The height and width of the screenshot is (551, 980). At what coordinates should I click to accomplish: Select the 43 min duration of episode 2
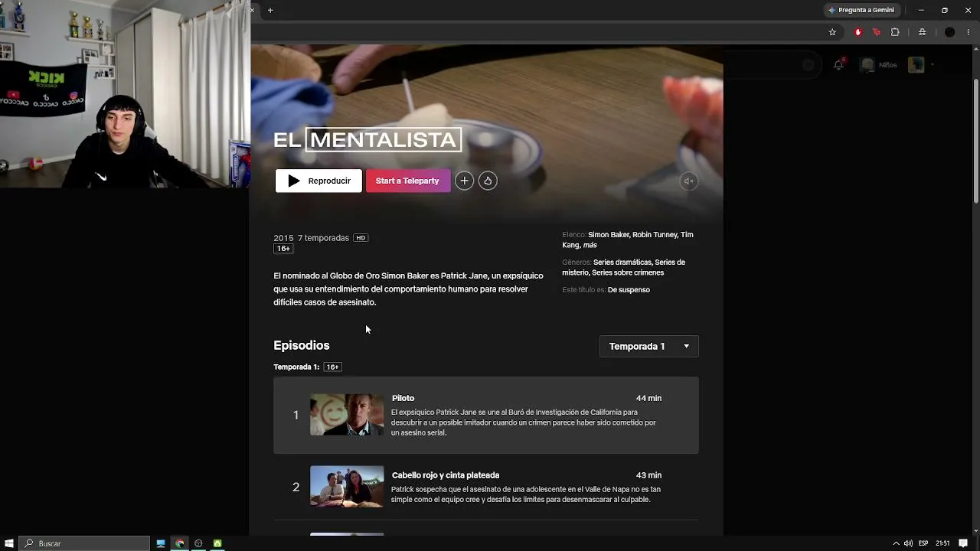tap(648, 475)
